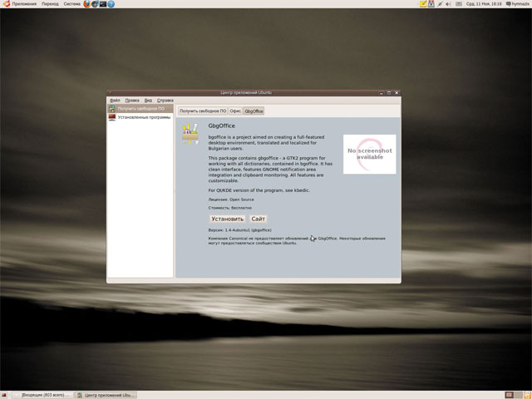Open the "Система" panel menu
Viewport: 532px width, 399px height.
click(72, 4)
